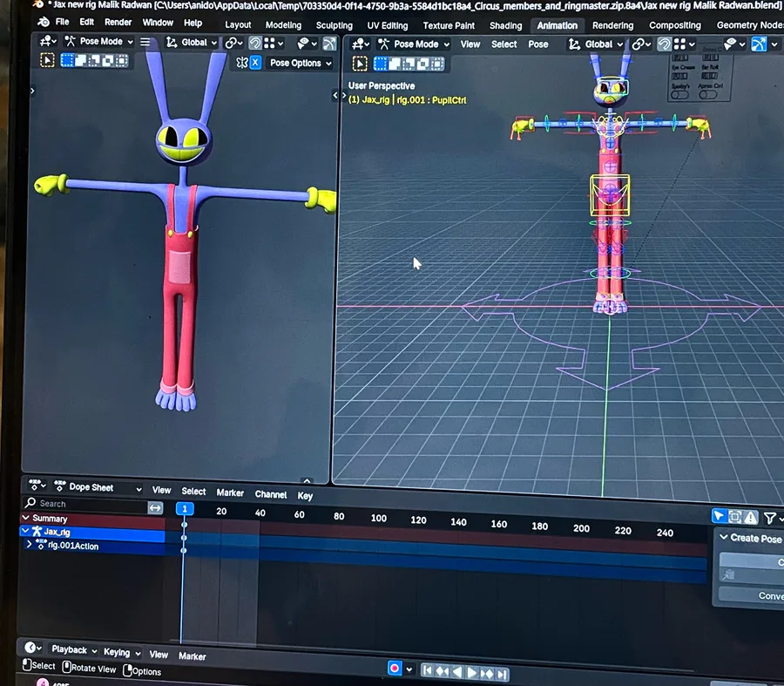Click frame 1 playhead marker
The width and height of the screenshot is (784, 686).
(x=185, y=509)
